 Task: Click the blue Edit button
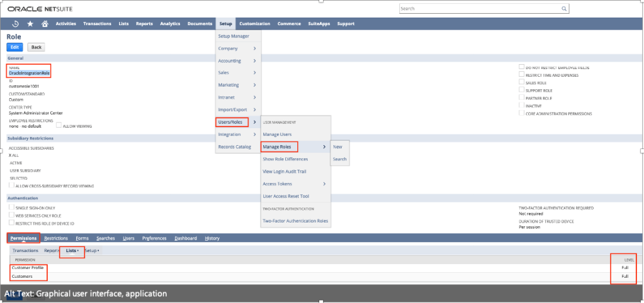15,47
